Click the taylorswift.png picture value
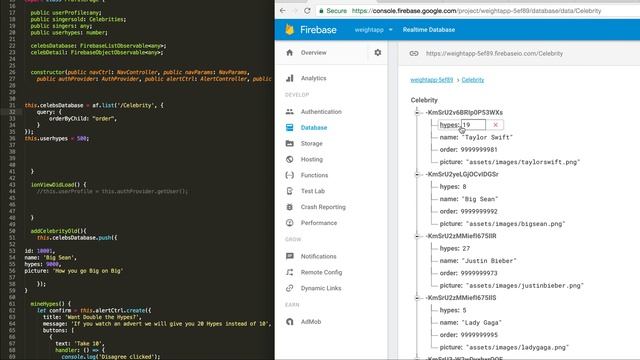The width and height of the screenshot is (640, 360). pos(523,162)
